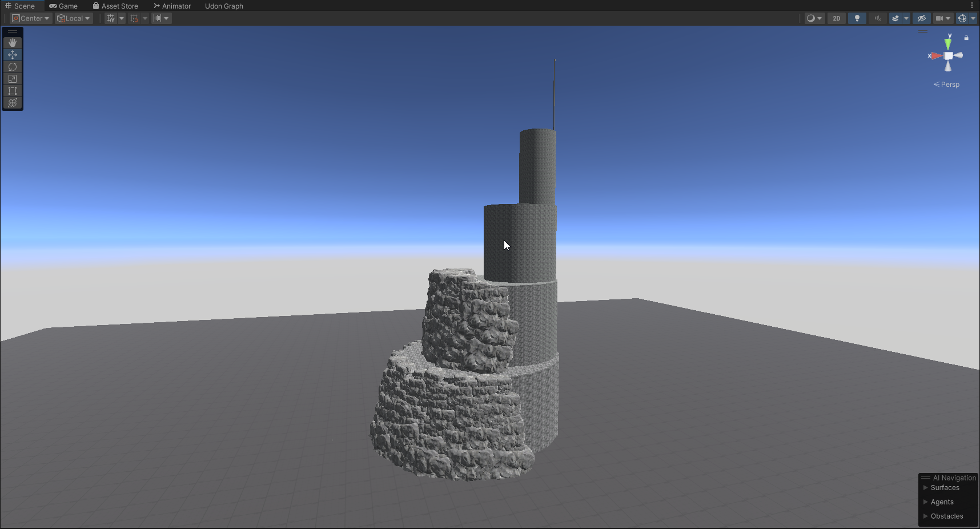This screenshot has height=529, width=980.
Task: Click the grid visibility icon
Action: click(111, 18)
